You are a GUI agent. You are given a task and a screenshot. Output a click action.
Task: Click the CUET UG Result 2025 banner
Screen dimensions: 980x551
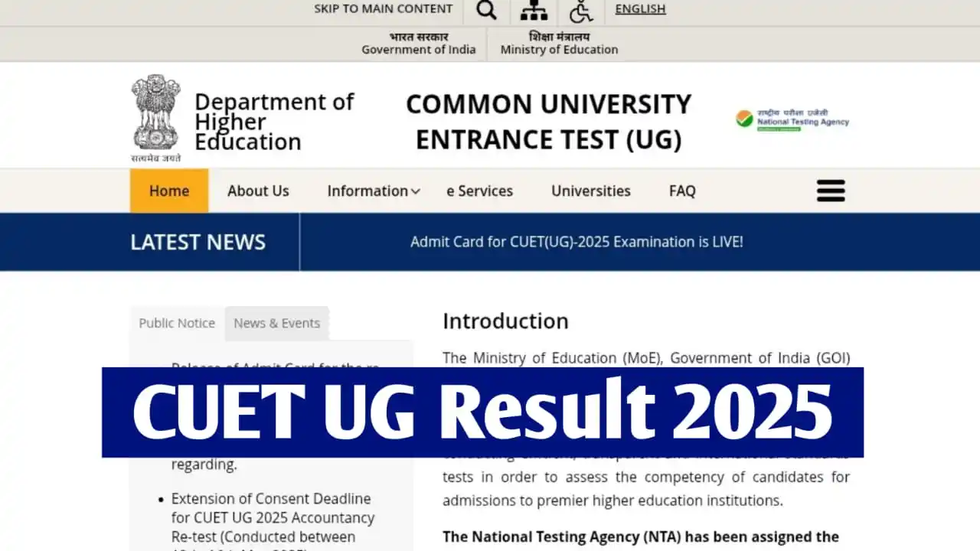pos(482,412)
